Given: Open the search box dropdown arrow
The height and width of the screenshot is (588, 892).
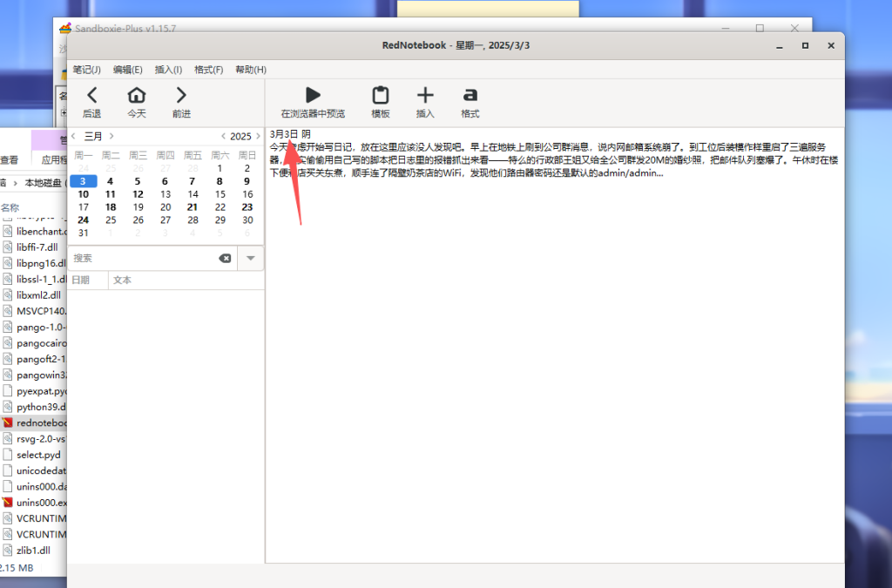Looking at the screenshot, I should (x=251, y=259).
